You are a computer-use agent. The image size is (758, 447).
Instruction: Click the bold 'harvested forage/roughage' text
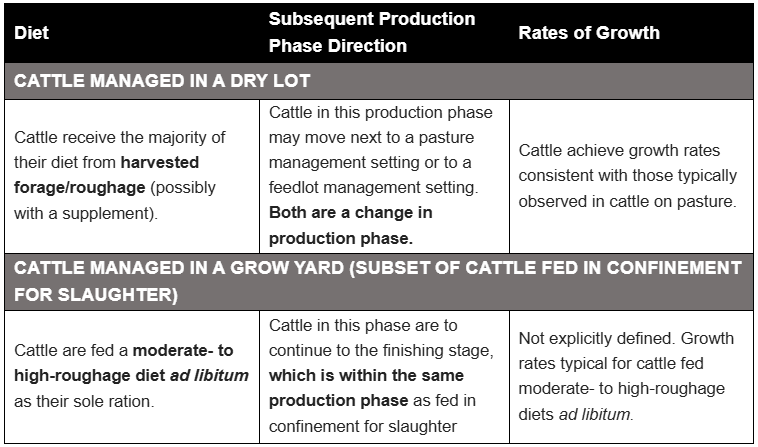[x=108, y=174]
